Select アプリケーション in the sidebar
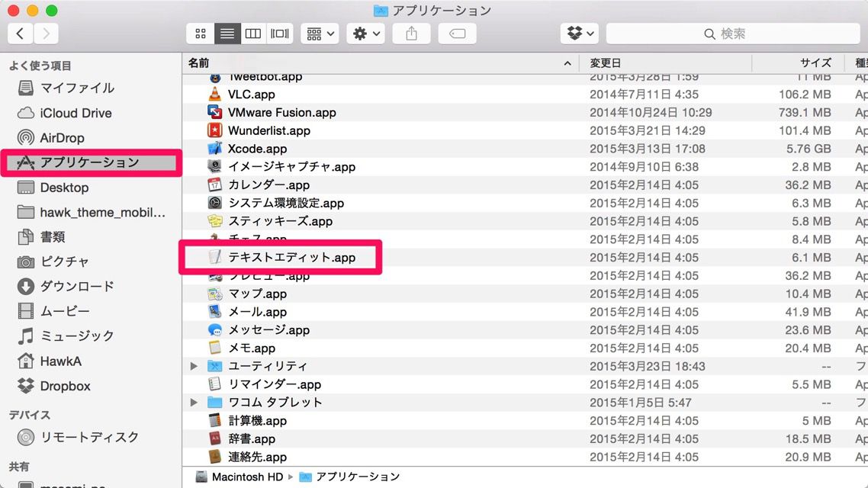 click(92, 162)
